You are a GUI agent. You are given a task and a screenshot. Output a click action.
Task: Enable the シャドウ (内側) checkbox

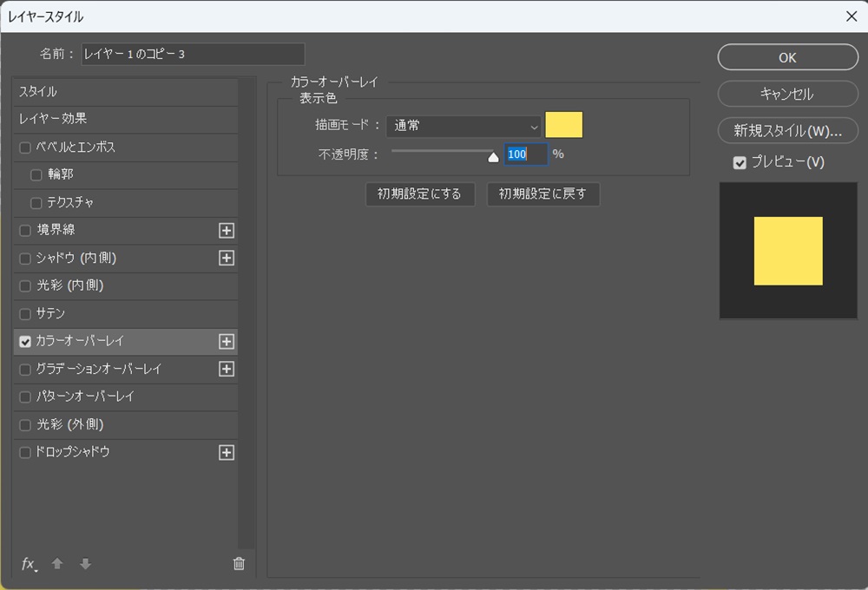(25, 259)
